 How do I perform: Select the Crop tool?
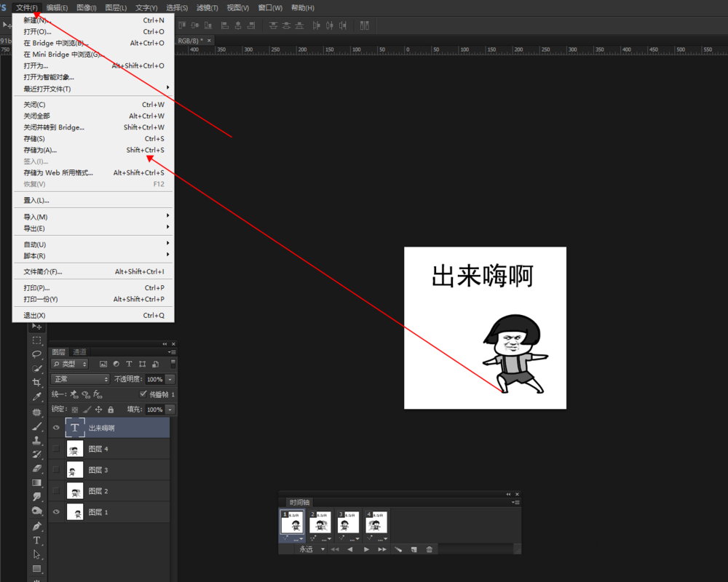(36, 383)
